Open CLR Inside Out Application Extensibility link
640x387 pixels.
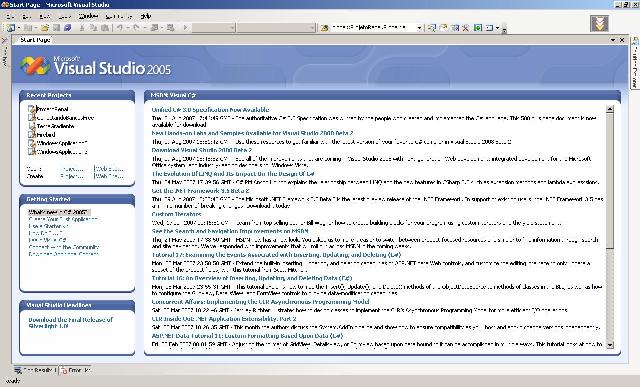224,319
